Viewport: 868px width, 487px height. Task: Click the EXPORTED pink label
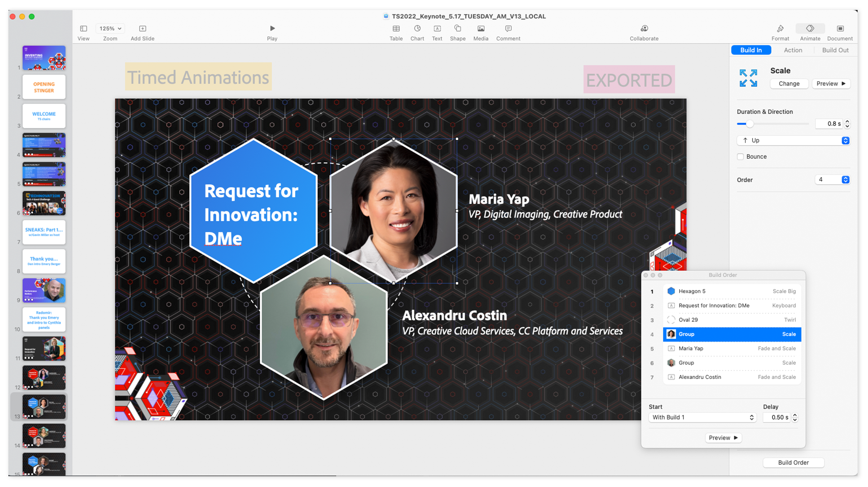(x=629, y=80)
